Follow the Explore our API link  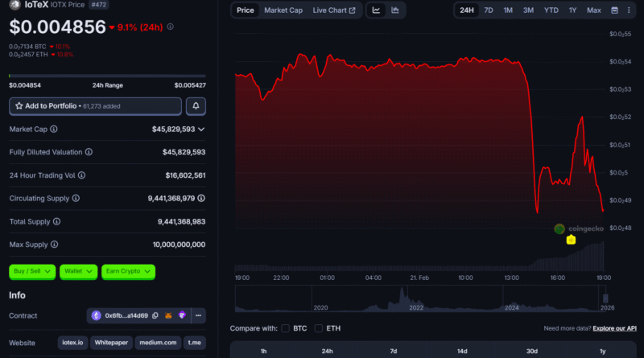pos(614,328)
